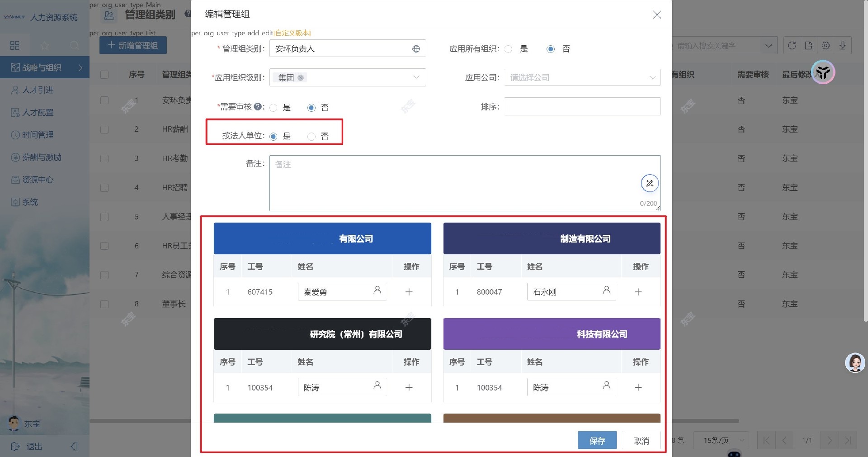Click the download icon in the toolbar
Screen dimensions: 868x457
coord(842,45)
